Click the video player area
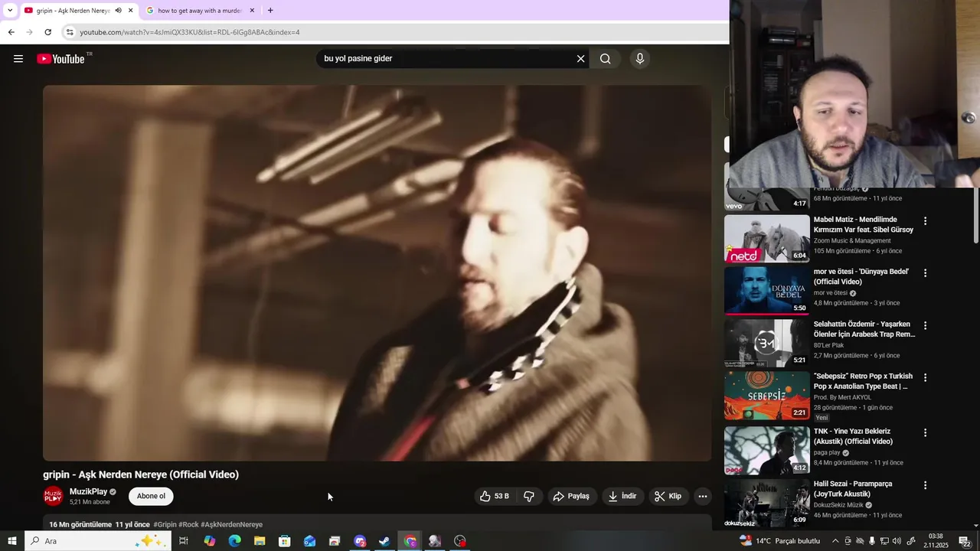This screenshot has width=980, height=551. pyautogui.click(x=377, y=272)
